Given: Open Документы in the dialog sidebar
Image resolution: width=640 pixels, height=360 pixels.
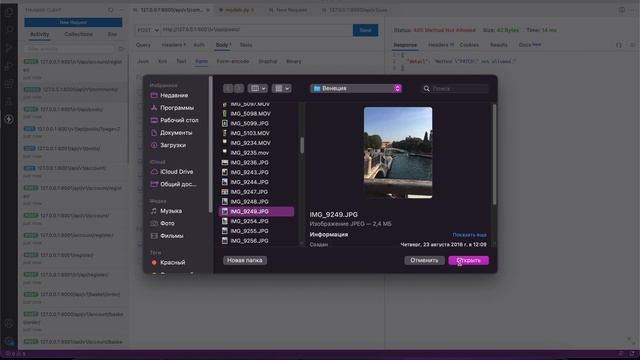Looking at the screenshot, I should click(171, 133).
